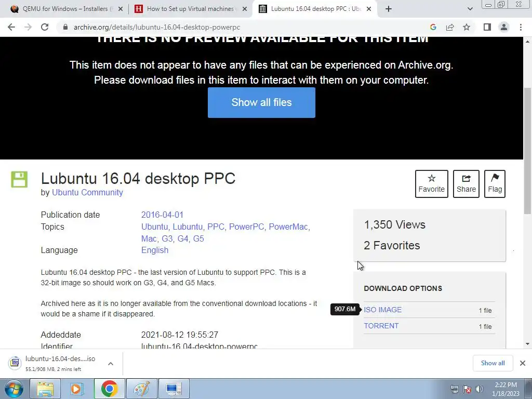Click the page vertical scrollbar thumb
This screenshot has width=532, height=399.
527,151
